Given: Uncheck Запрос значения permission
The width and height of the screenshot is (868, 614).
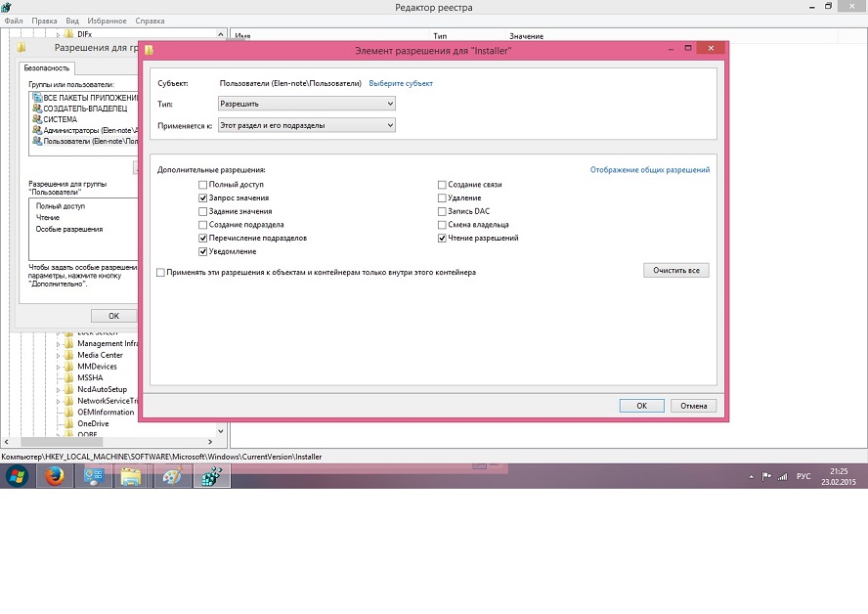Looking at the screenshot, I should [x=202, y=197].
